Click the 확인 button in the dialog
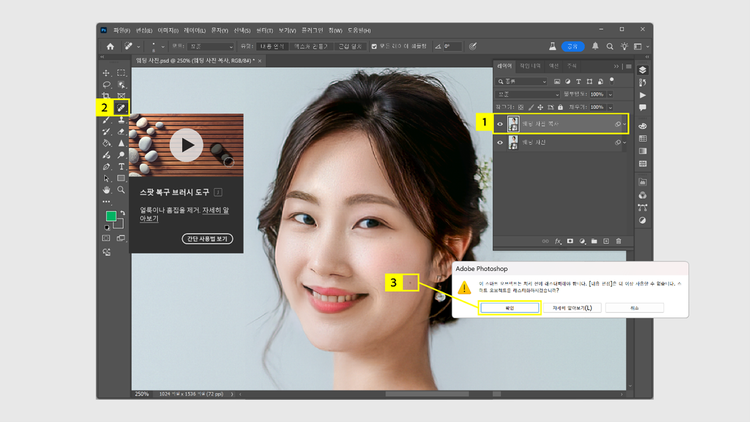This screenshot has height=422, width=750. [x=508, y=308]
